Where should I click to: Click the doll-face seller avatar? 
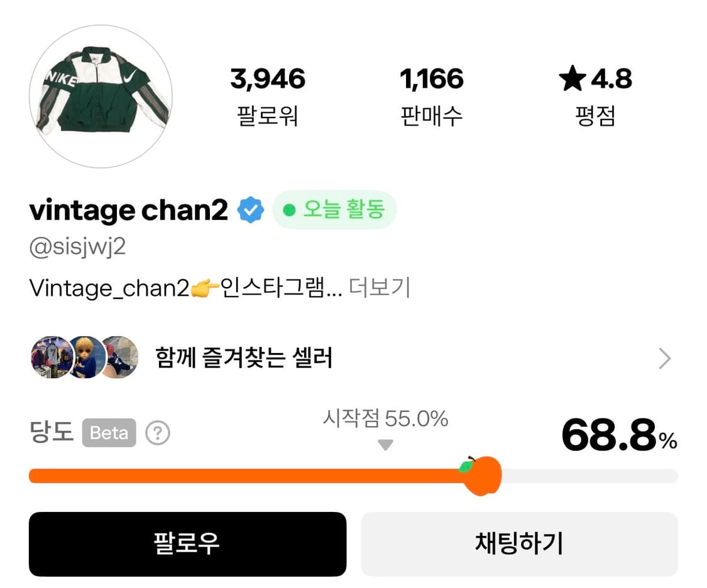click(86, 357)
